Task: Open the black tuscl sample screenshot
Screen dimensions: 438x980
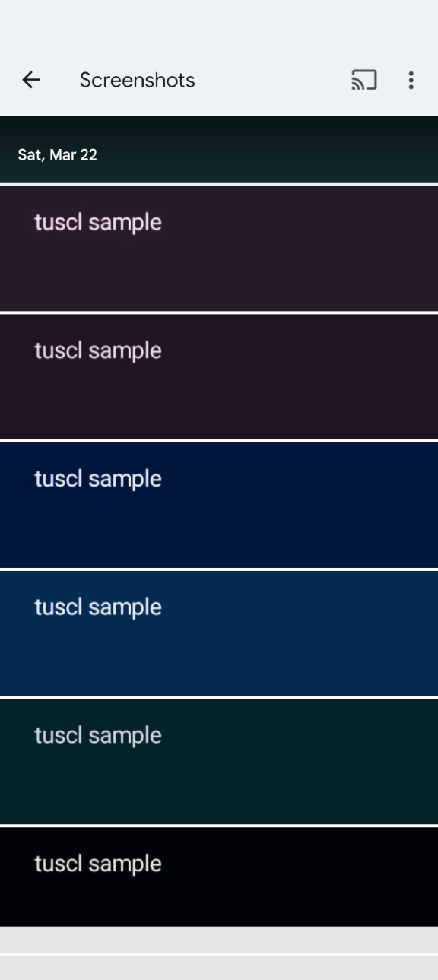Action: pyautogui.click(x=219, y=877)
